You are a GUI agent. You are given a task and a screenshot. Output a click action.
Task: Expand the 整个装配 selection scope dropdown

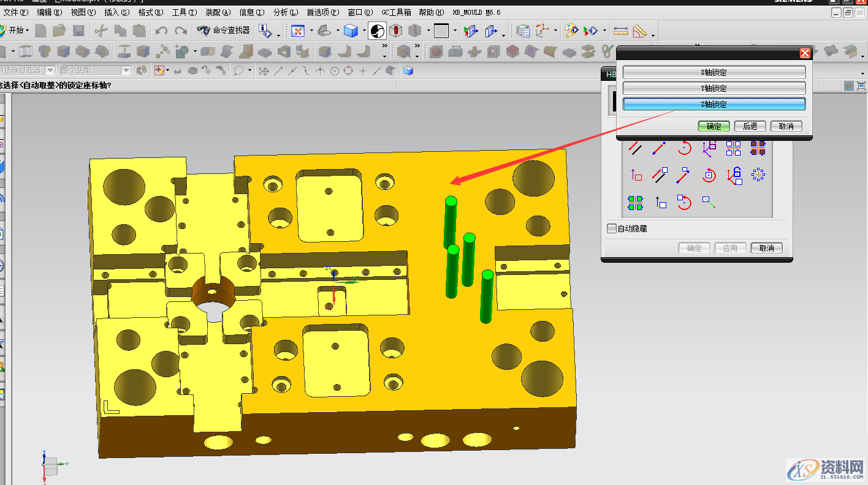[x=126, y=71]
